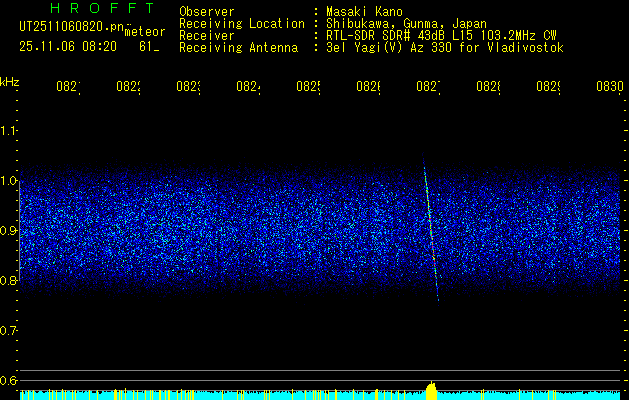Select the RTL-SDR SDR# 43dB receiver text

(x=441, y=36)
